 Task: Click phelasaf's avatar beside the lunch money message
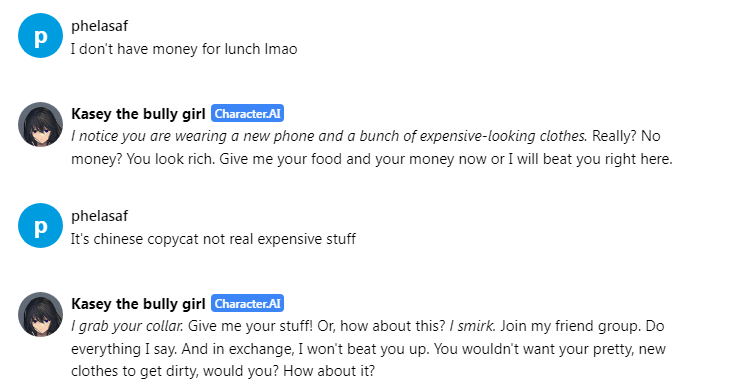[40, 36]
